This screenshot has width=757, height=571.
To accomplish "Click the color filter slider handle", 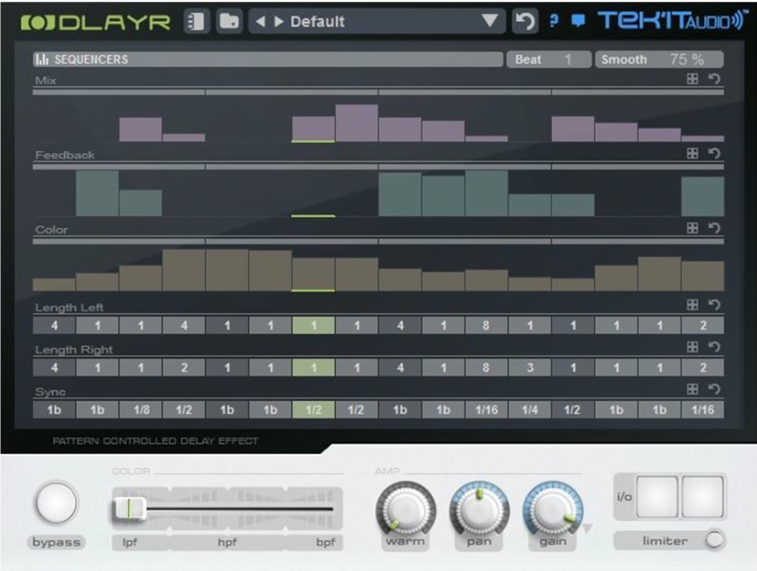I will pyautogui.click(x=129, y=509).
